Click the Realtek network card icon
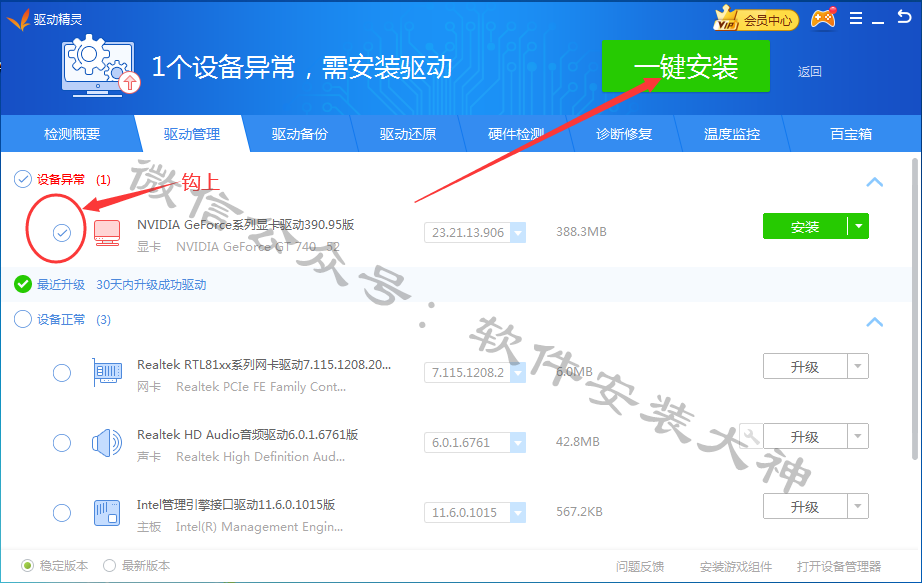Screen dimensions: 922x583 pyautogui.click(x=107, y=372)
